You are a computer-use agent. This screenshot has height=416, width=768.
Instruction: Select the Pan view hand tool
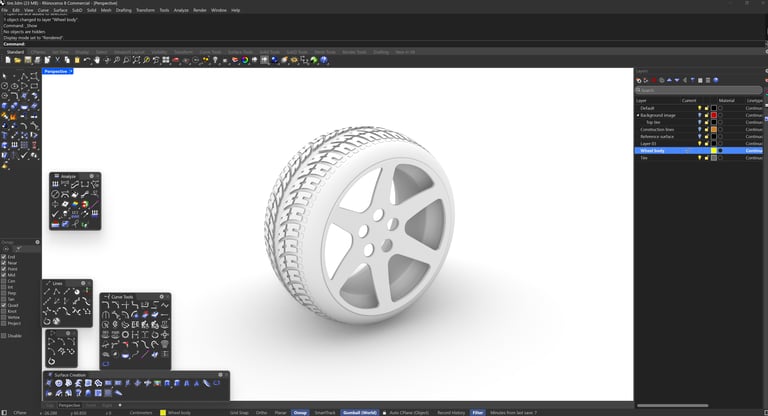tap(97, 60)
